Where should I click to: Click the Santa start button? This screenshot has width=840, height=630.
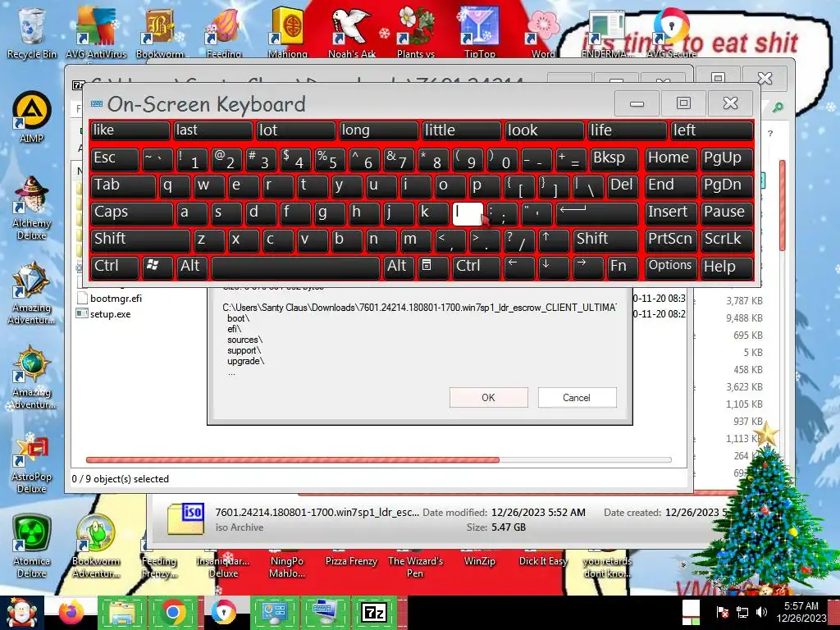click(x=21, y=612)
